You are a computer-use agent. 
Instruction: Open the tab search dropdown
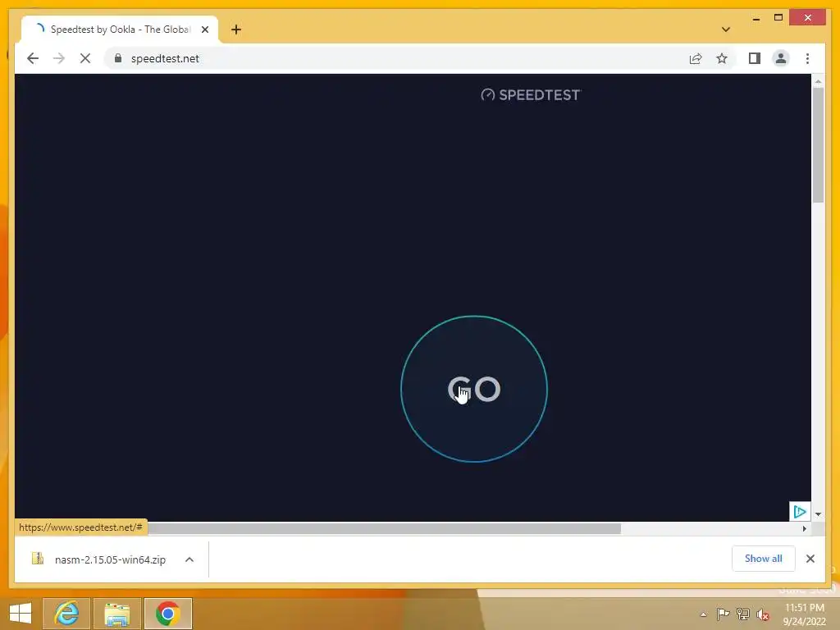pos(725,30)
